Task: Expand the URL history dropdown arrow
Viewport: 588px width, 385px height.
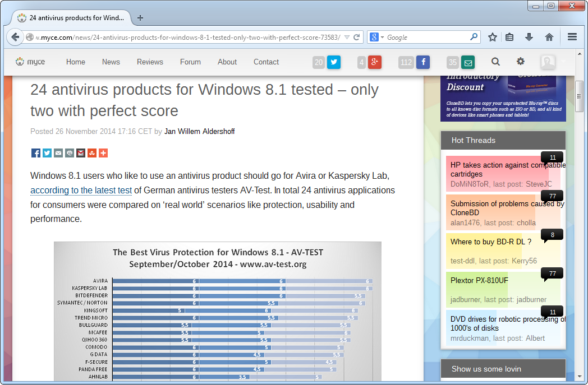Action: [347, 38]
